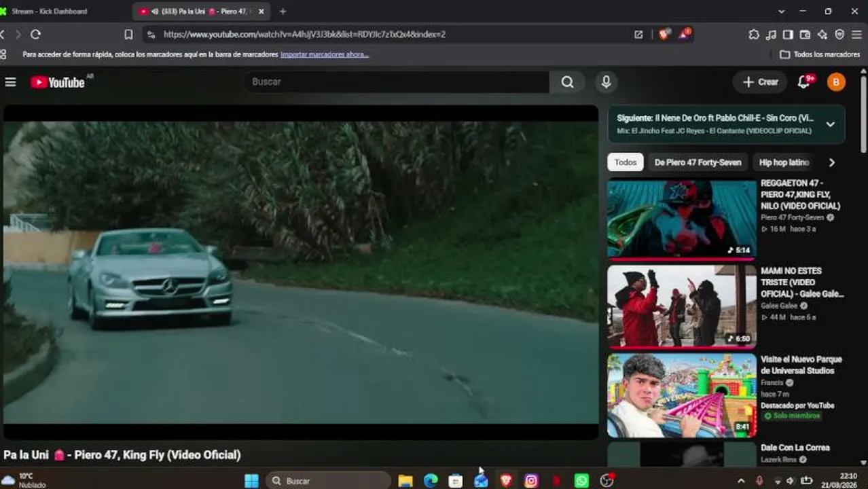The image size is (868, 489).
Task: Start voice search with microphone icon
Action: [606, 82]
